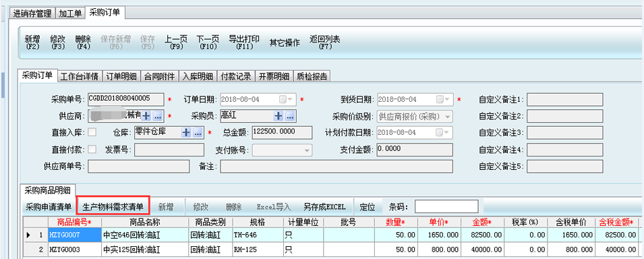This screenshot has width=644, height=259.
Task: Open the ellipsis lookup beside 仓库 field
Action: point(198,132)
